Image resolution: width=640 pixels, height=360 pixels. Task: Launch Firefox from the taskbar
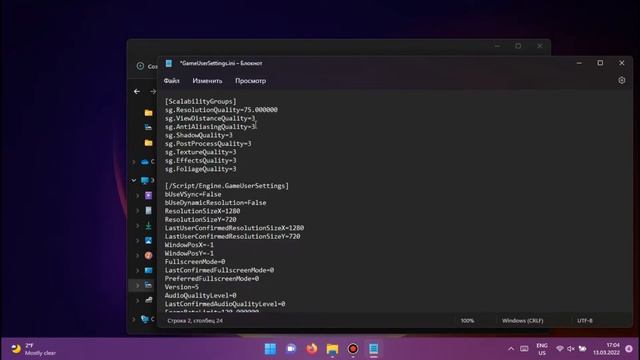pos(312,349)
